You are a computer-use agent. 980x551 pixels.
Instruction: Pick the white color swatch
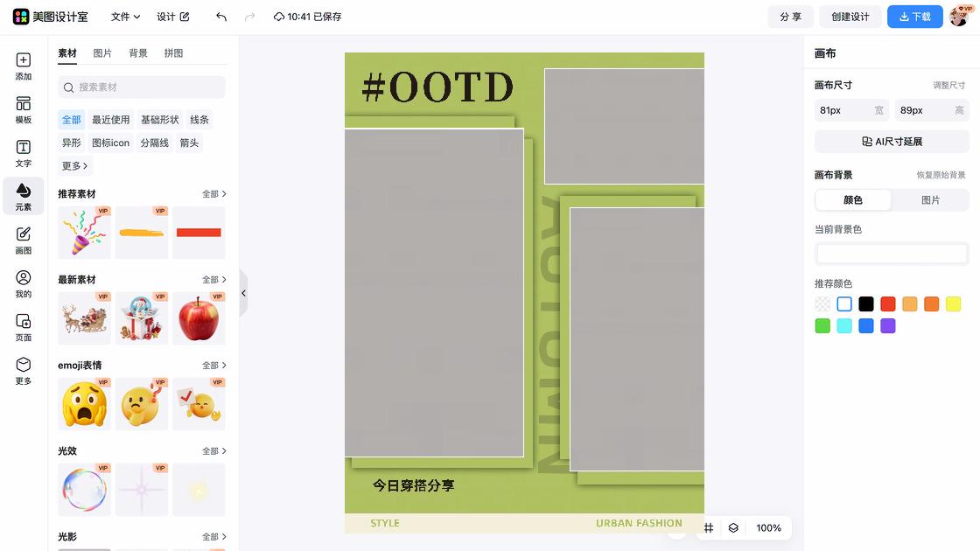(x=844, y=304)
